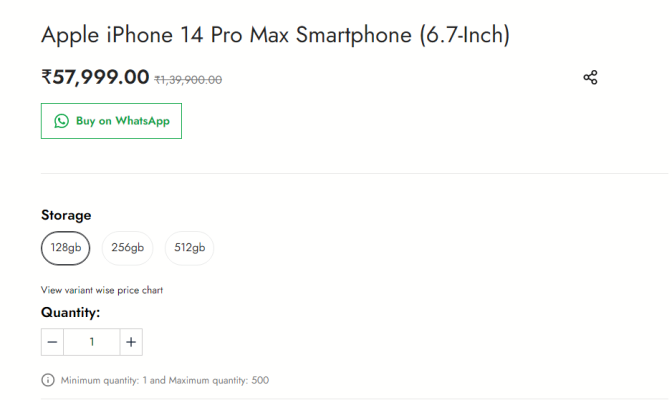Open 'View variant wise price chart' link
The height and width of the screenshot is (400, 672).
[102, 290]
